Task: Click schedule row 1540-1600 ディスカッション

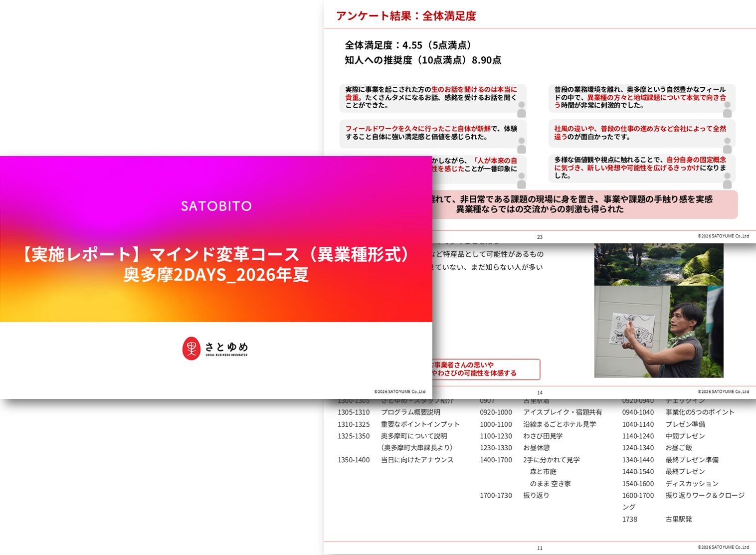Action: 670,484
